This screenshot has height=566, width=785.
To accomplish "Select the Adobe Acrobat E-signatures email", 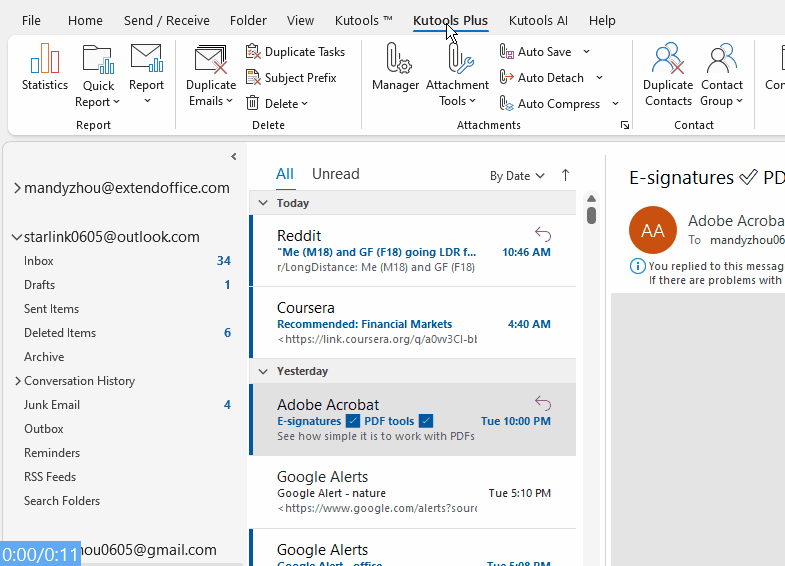I will click(x=413, y=419).
